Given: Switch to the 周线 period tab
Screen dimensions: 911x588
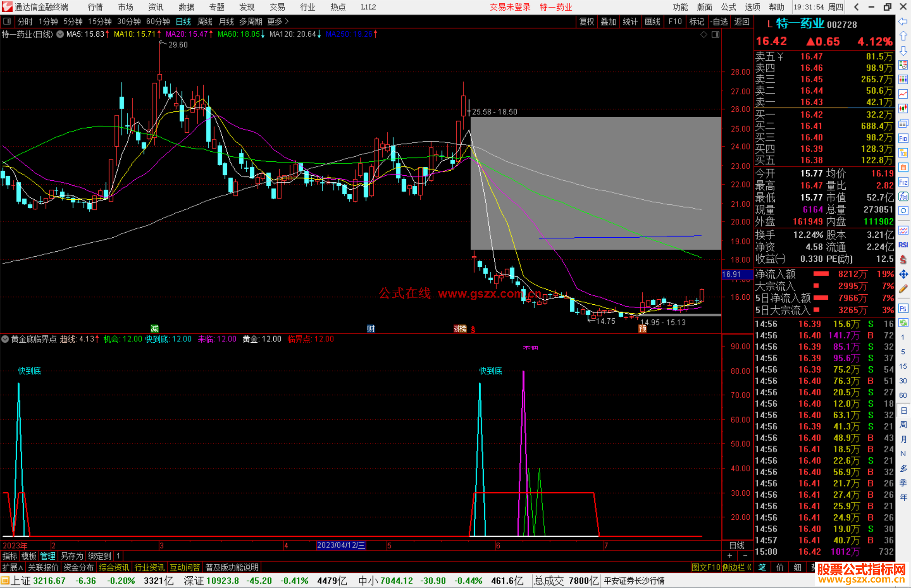Looking at the screenshot, I should click(205, 21).
